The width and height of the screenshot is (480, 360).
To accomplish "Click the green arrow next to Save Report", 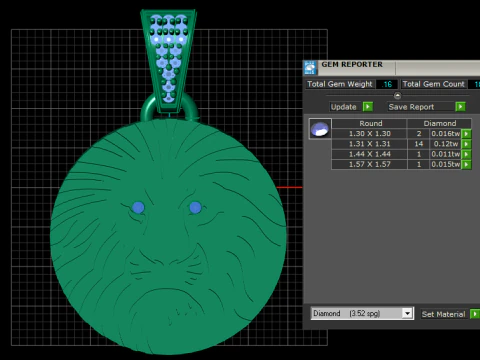I will point(460,107).
